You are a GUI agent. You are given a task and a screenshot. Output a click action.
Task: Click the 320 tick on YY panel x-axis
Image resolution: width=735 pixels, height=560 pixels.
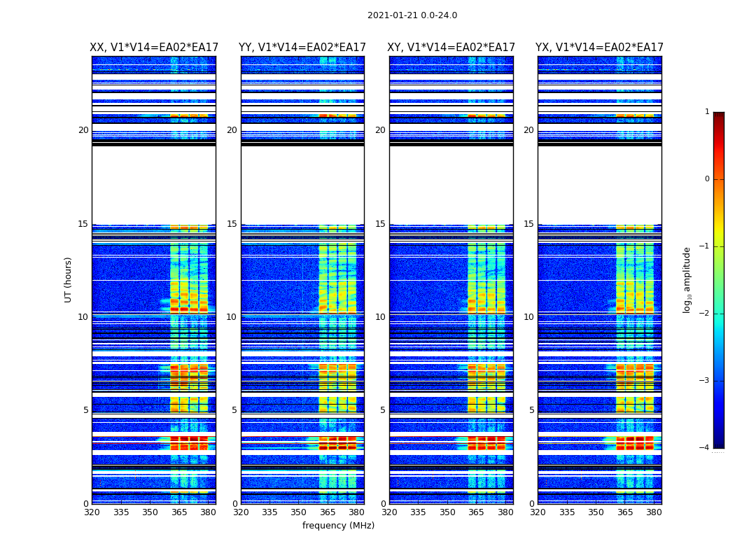click(x=241, y=512)
